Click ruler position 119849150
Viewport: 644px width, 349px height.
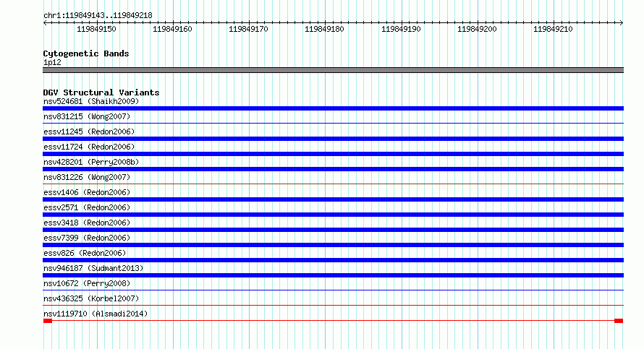point(96,29)
